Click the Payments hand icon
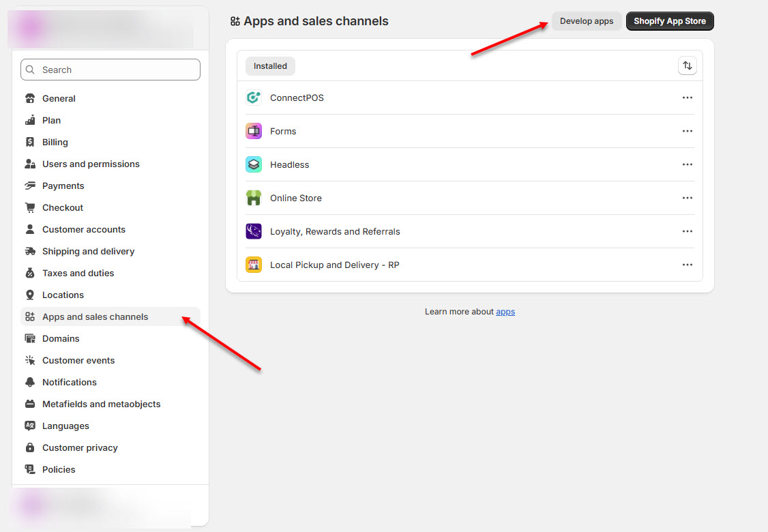Viewport: 768px width, 532px height. coord(30,186)
